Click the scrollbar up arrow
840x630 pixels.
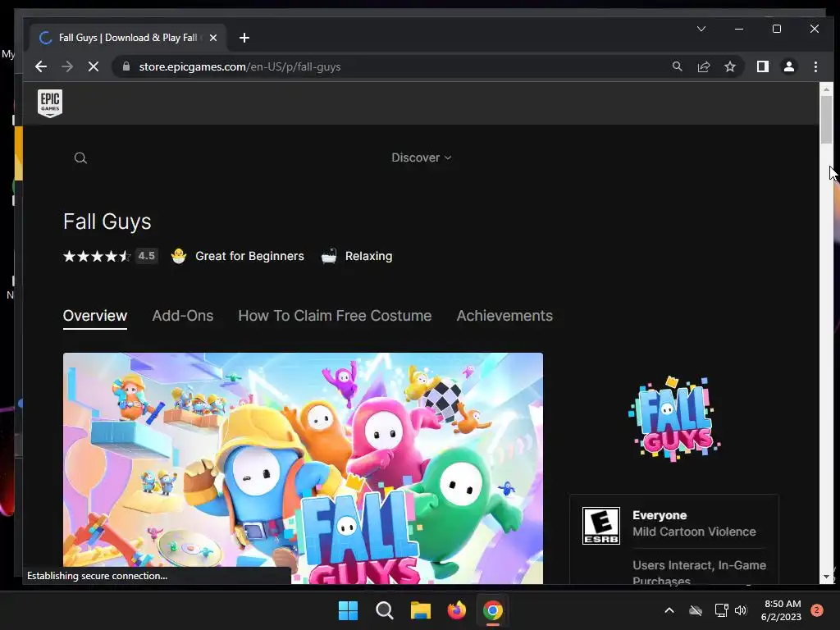tap(826, 89)
